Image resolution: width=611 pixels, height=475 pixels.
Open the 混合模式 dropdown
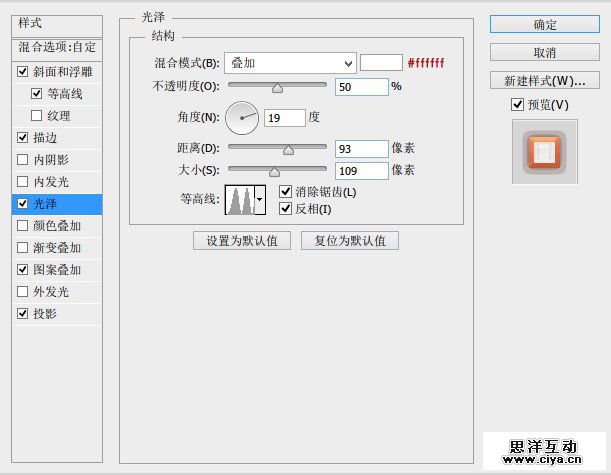point(290,63)
